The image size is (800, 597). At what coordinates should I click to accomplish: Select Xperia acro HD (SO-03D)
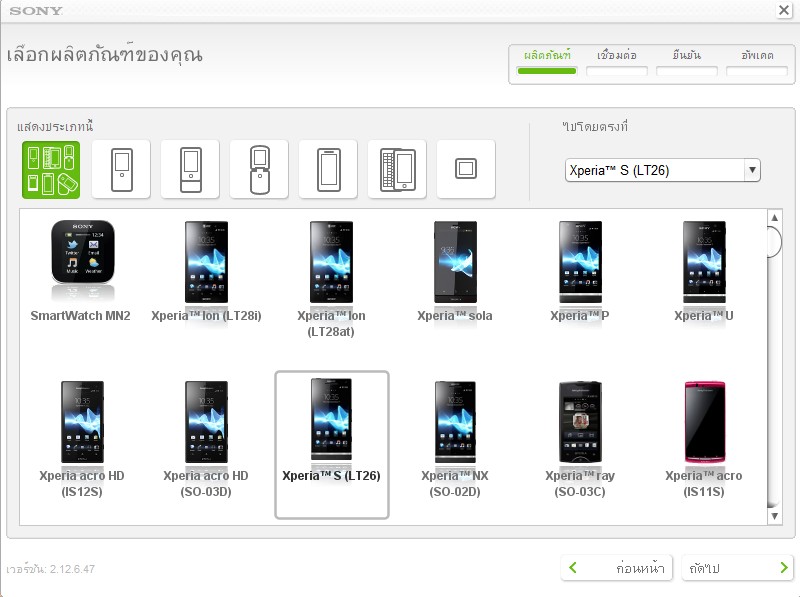tap(206, 422)
